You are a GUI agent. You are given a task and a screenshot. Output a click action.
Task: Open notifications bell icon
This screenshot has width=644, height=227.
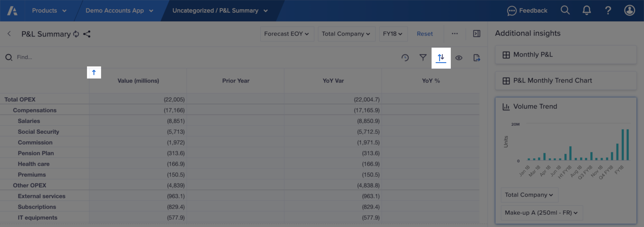pos(587,11)
